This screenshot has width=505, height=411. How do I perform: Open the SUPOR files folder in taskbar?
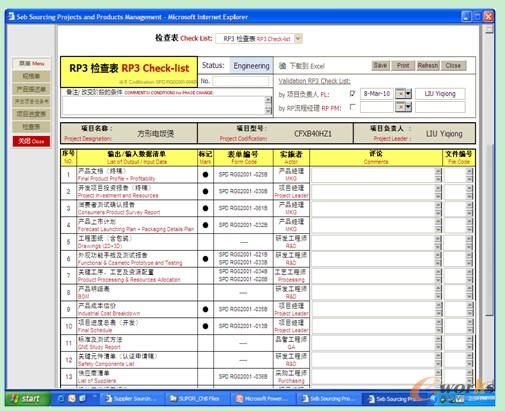196,398
